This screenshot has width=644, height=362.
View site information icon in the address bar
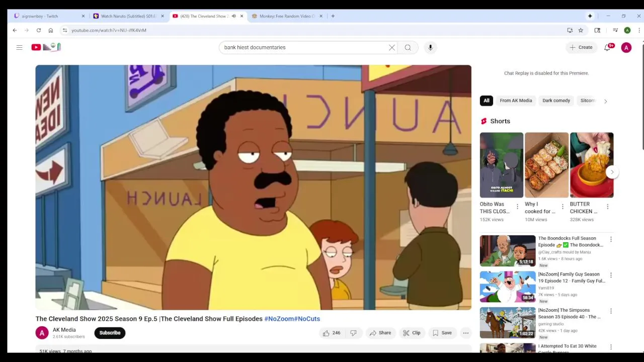coord(65,30)
